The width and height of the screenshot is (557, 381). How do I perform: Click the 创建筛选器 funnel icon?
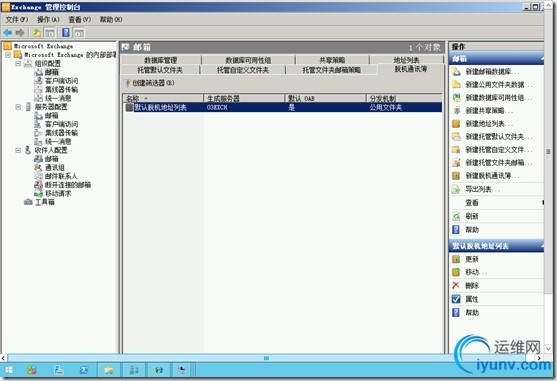click(x=128, y=83)
